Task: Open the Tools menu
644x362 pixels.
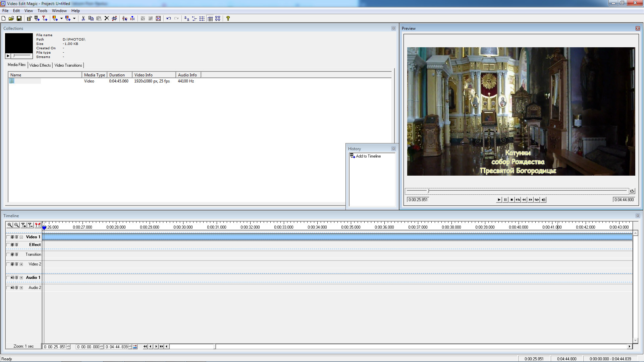Action: [x=42, y=11]
